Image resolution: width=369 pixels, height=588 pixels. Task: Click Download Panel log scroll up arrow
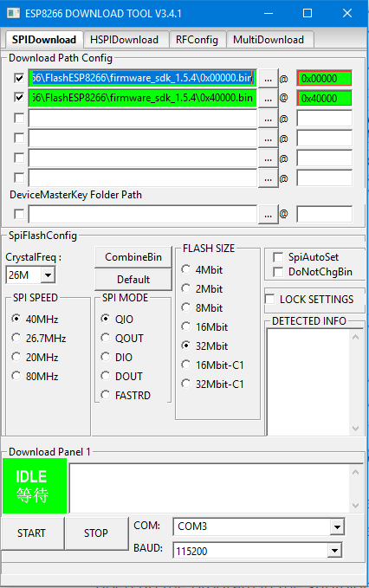click(x=355, y=472)
